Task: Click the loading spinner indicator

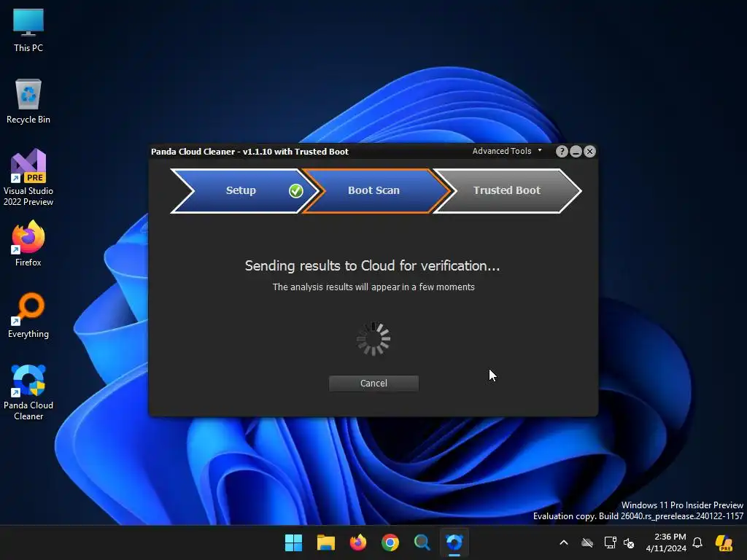Action: [x=373, y=339]
